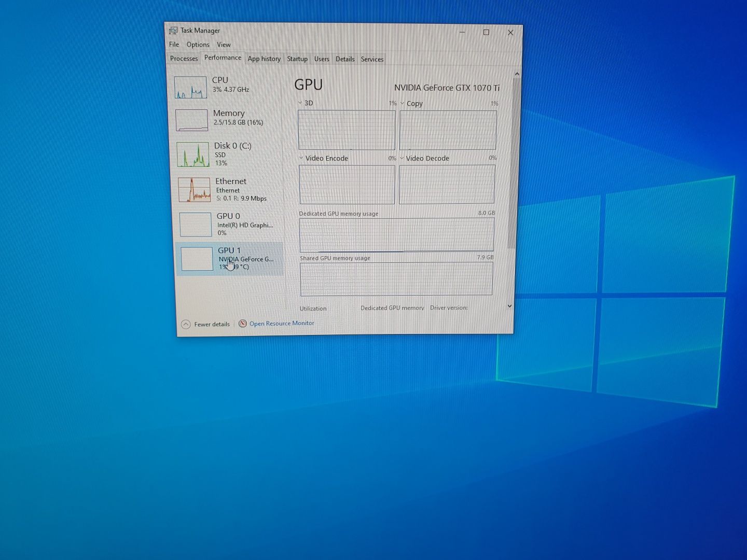Screen dimensions: 747x560
Task: Click the scrollbar down arrow in GPU pane
Action: (509, 306)
